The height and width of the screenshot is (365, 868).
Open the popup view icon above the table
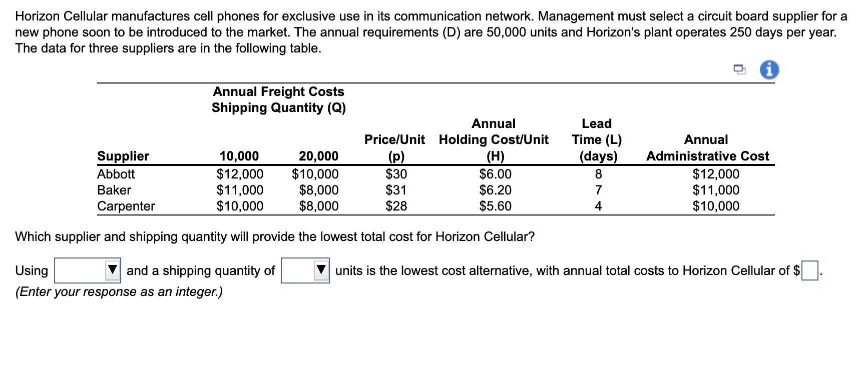(740, 69)
